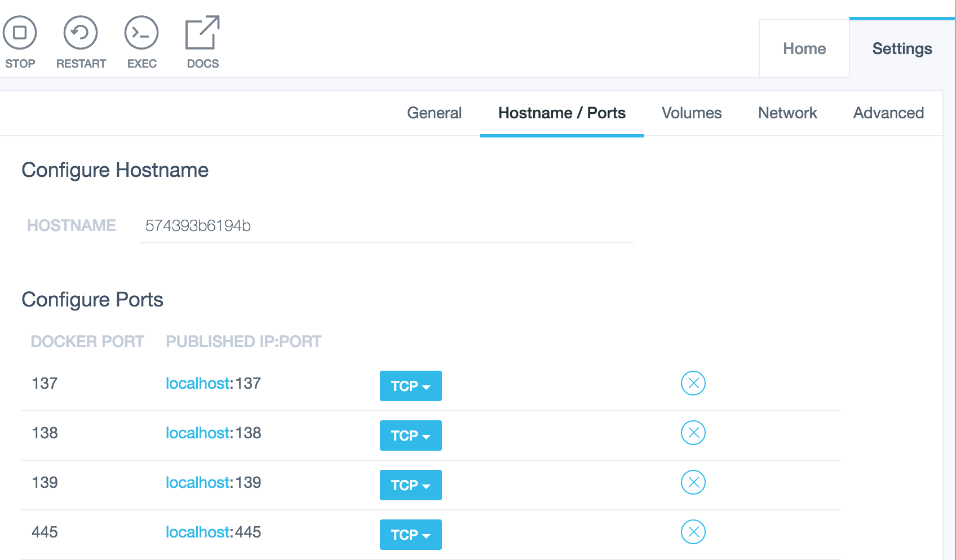Delete the port 445 mapping

693,532
